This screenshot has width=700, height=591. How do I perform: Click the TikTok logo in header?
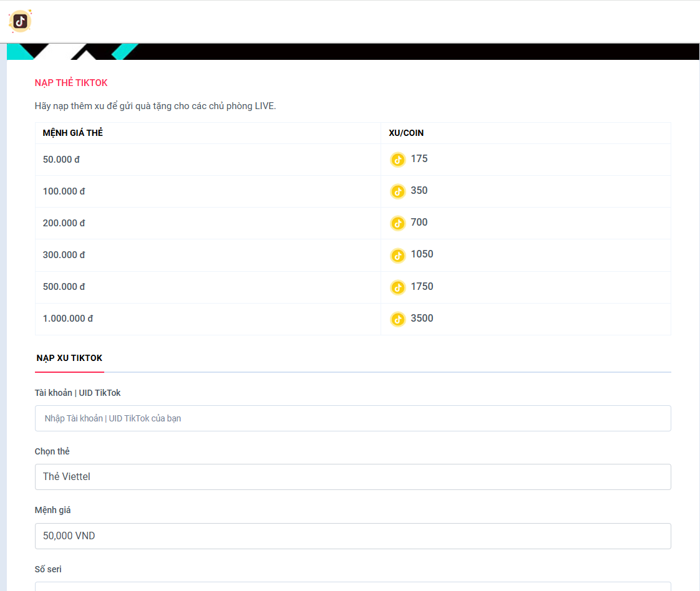[20, 21]
